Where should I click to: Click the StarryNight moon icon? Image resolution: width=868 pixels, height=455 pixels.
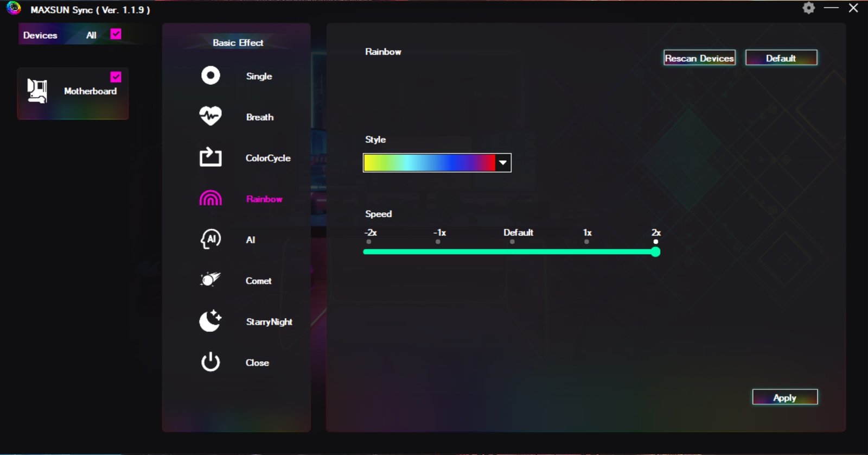[x=210, y=320]
